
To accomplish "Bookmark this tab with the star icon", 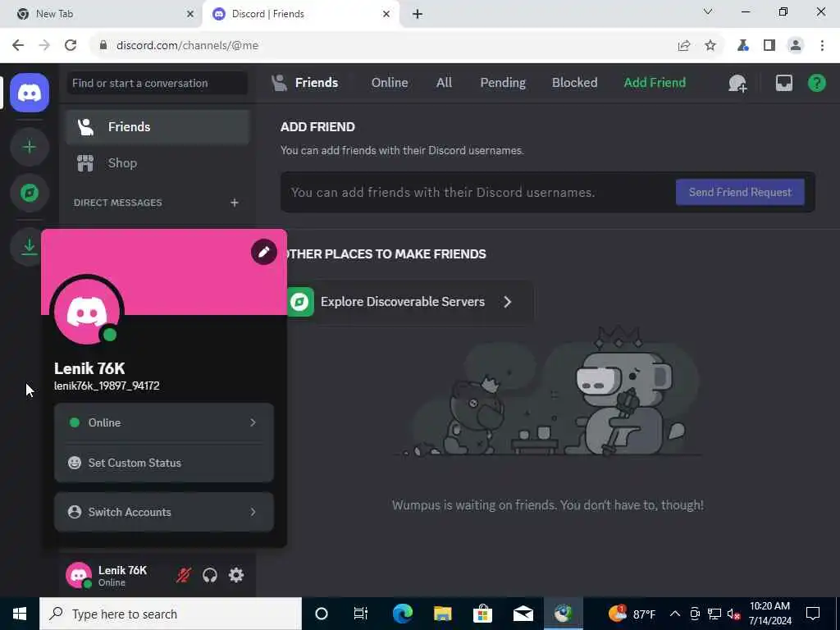I will 710,46.
